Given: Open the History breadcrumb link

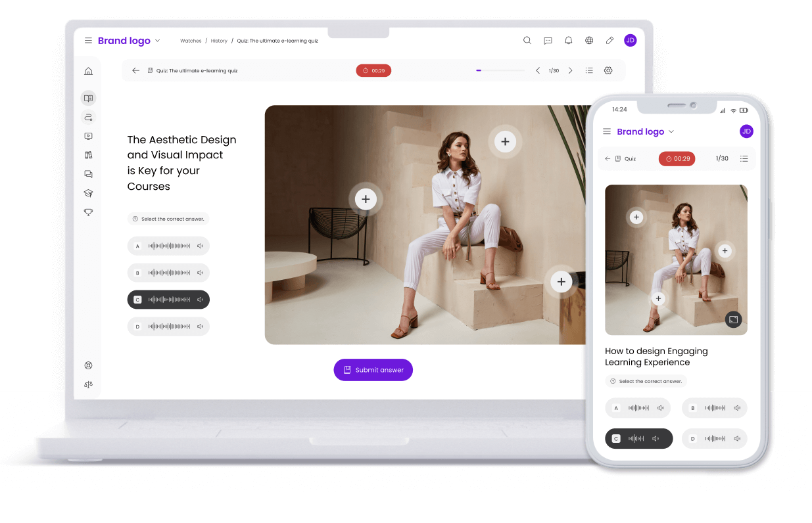Looking at the screenshot, I should point(219,40).
